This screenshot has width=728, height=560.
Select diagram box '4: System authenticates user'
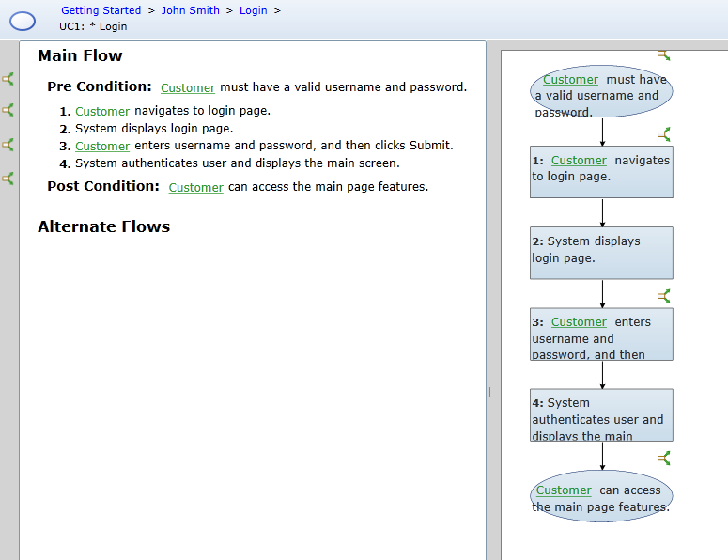coord(601,414)
